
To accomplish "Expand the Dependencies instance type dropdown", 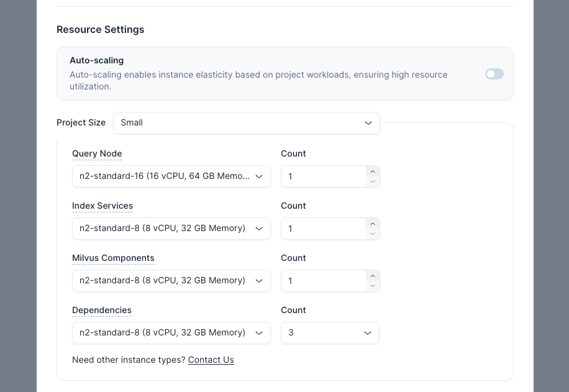I will click(171, 333).
